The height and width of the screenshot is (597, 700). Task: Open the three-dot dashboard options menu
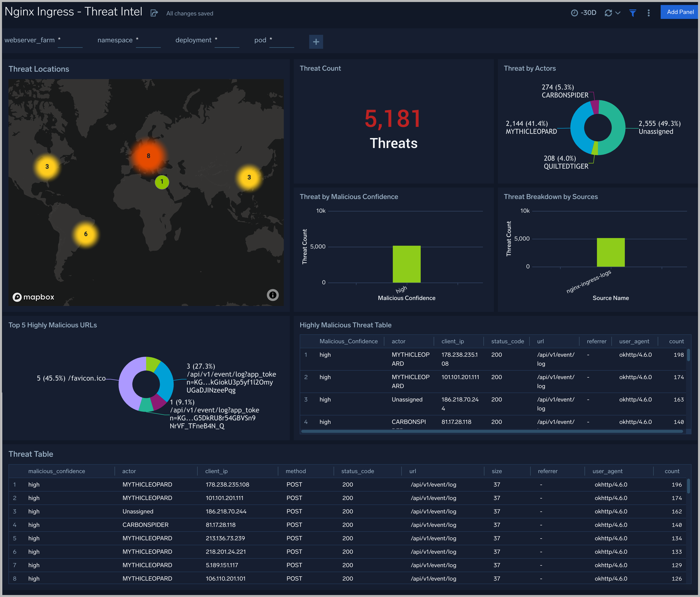click(648, 12)
